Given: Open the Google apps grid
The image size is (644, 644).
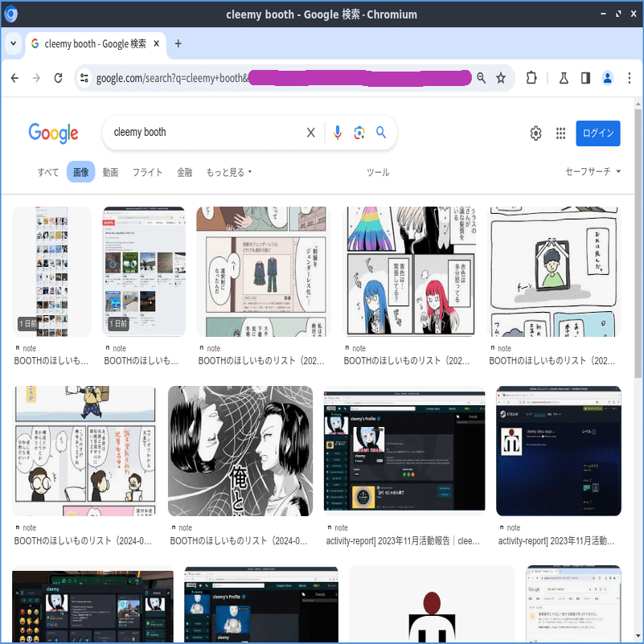Looking at the screenshot, I should [560, 133].
